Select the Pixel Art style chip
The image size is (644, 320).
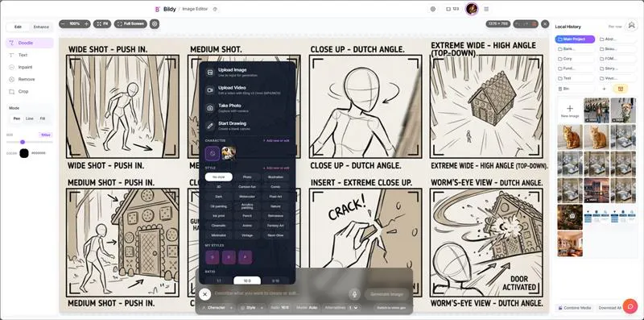275,197
